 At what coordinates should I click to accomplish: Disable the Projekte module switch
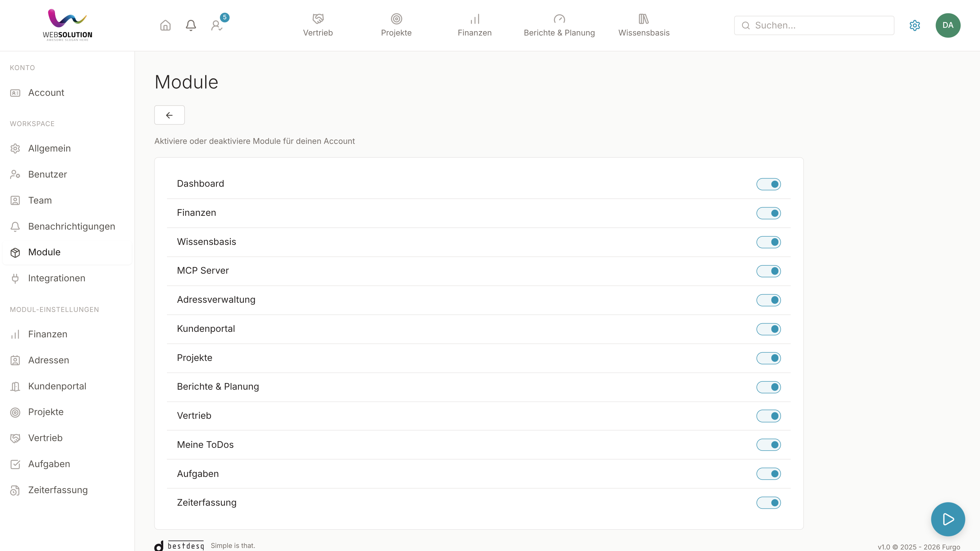768,358
